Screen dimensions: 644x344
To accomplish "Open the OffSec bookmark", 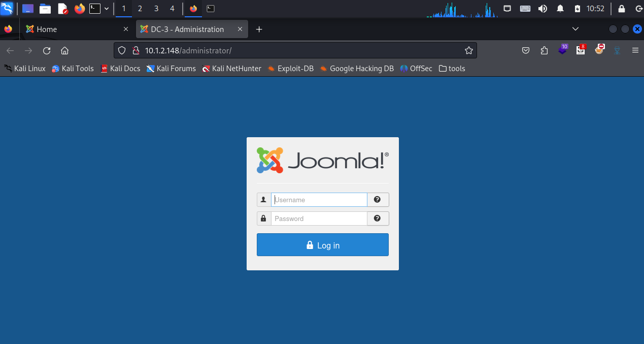I will point(416,68).
